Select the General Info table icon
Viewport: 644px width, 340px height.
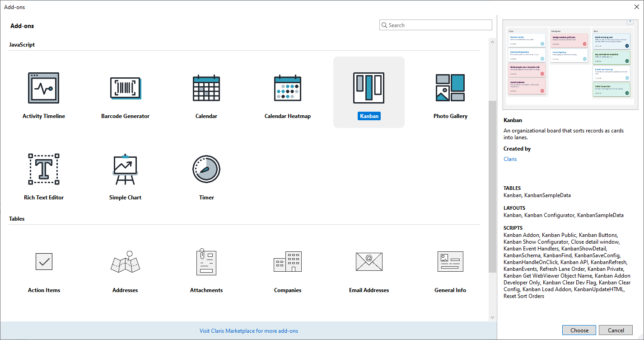pyautogui.click(x=450, y=262)
